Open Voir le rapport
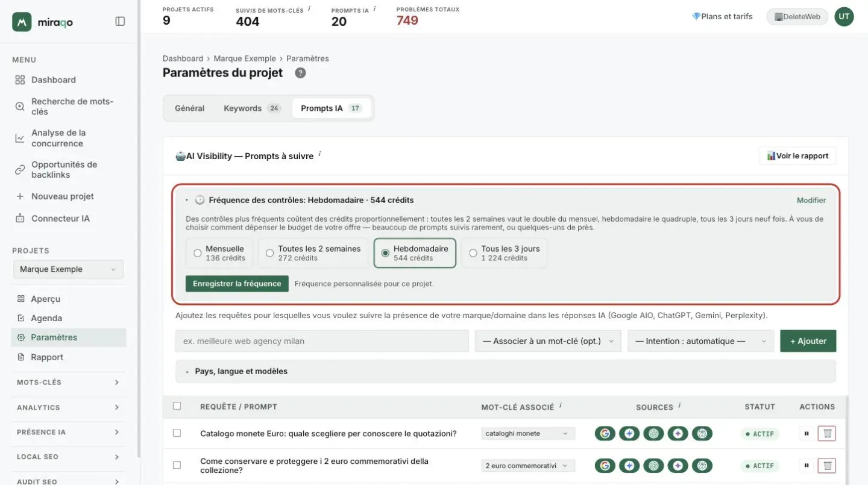 [797, 156]
